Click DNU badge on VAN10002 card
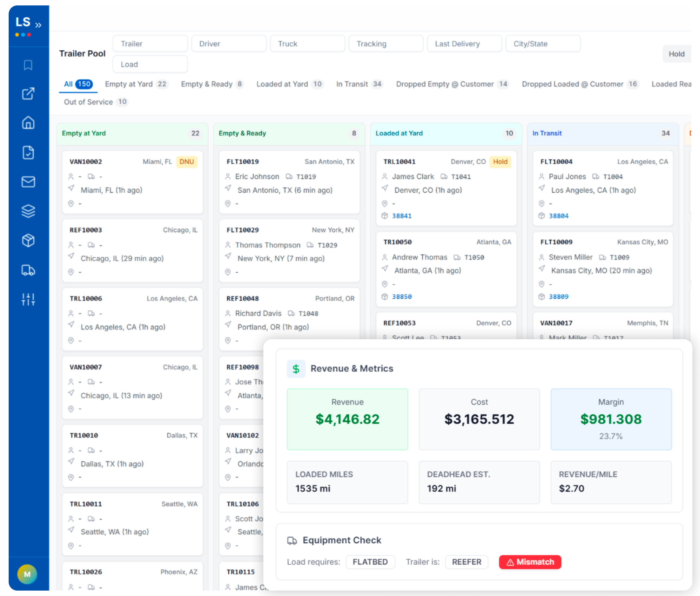Image resolution: width=700 pixels, height=596 pixels. coord(186,162)
